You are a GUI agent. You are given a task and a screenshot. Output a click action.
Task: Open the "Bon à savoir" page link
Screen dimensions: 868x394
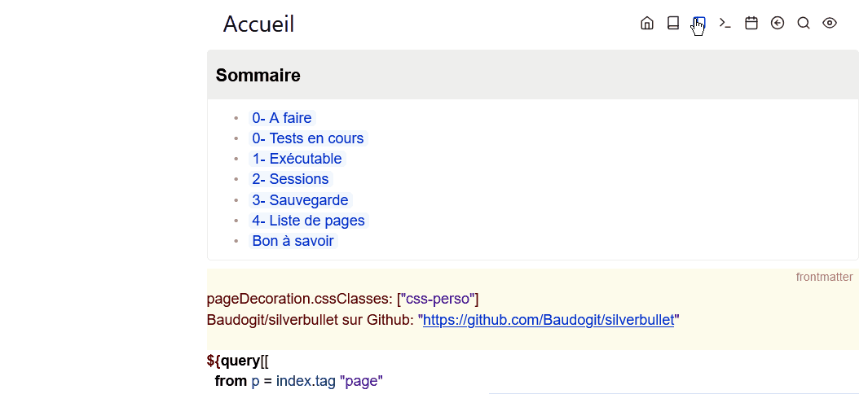click(293, 241)
